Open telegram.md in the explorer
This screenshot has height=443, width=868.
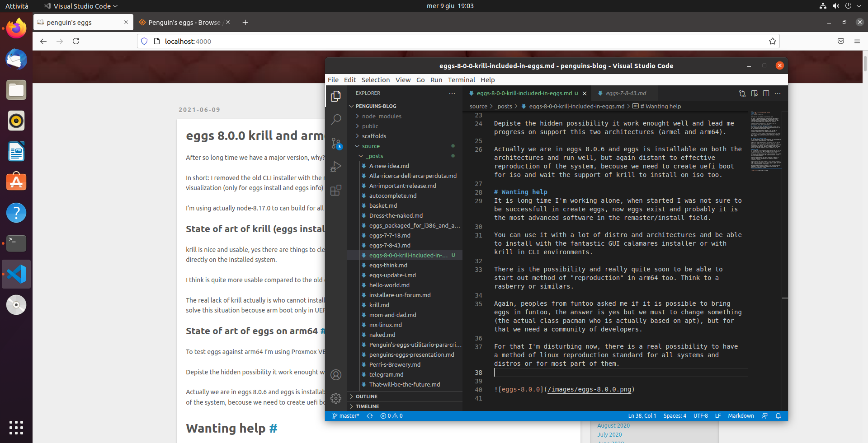tap(386, 374)
